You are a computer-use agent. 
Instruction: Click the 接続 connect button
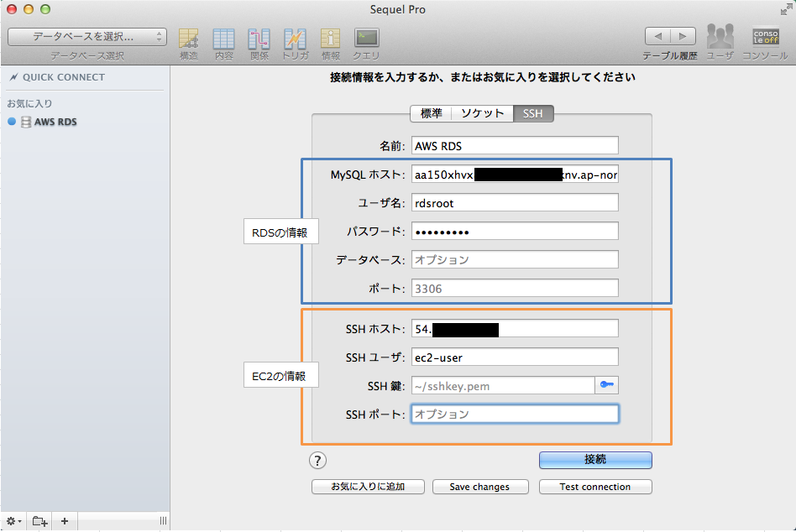pos(595,460)
